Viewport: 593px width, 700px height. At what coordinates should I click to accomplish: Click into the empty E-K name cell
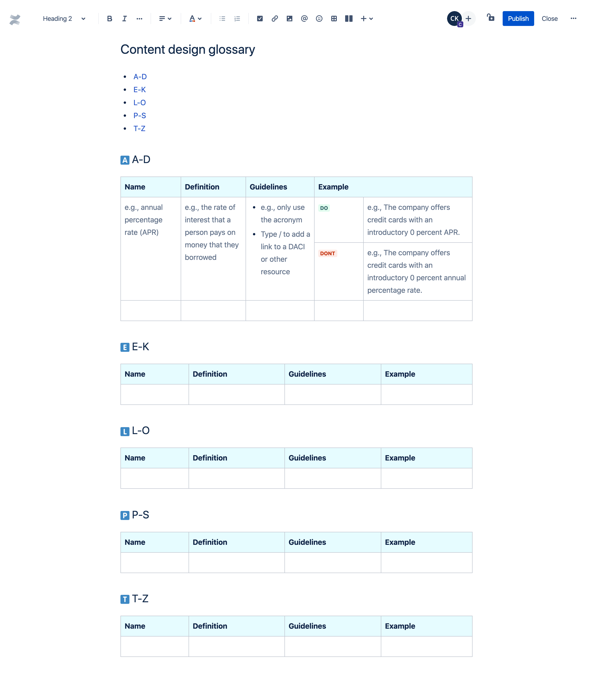point(155,394)
